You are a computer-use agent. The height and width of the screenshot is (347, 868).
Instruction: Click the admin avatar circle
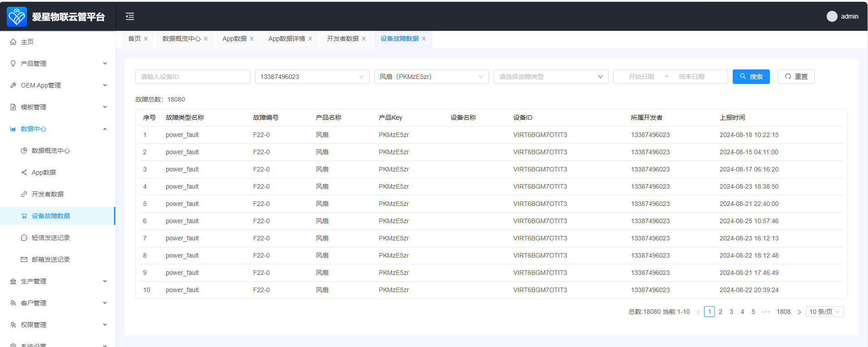coord(832,16)
